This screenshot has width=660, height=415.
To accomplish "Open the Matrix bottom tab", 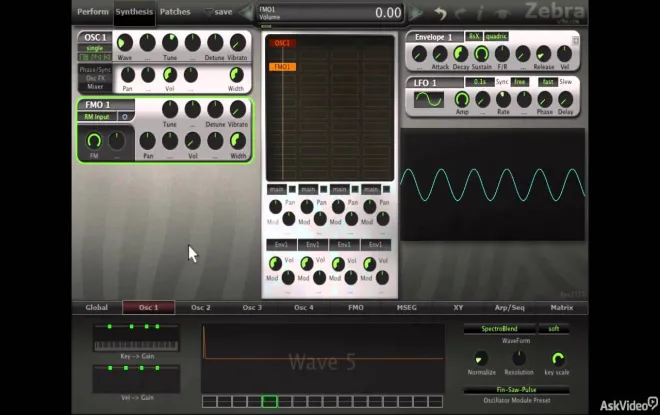I will 562,308.
